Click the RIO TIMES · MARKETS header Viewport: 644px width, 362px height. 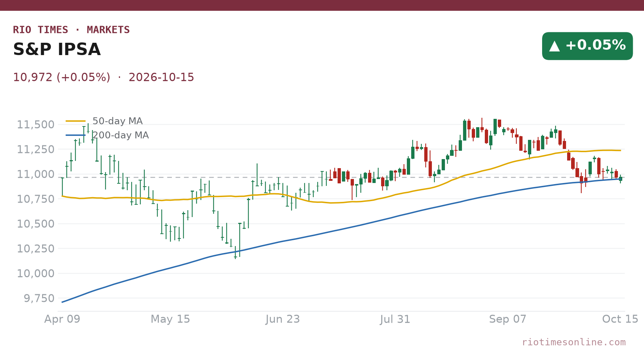click(71, 30)
